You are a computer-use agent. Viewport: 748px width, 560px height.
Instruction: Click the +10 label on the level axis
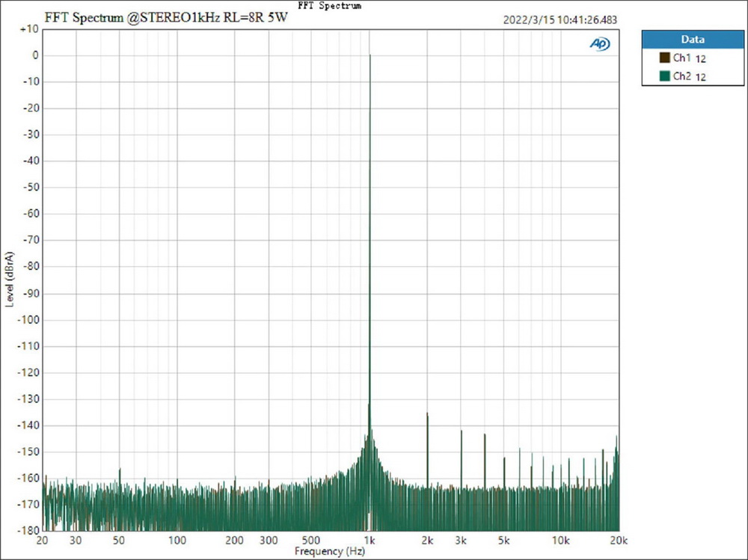(28, 29)
